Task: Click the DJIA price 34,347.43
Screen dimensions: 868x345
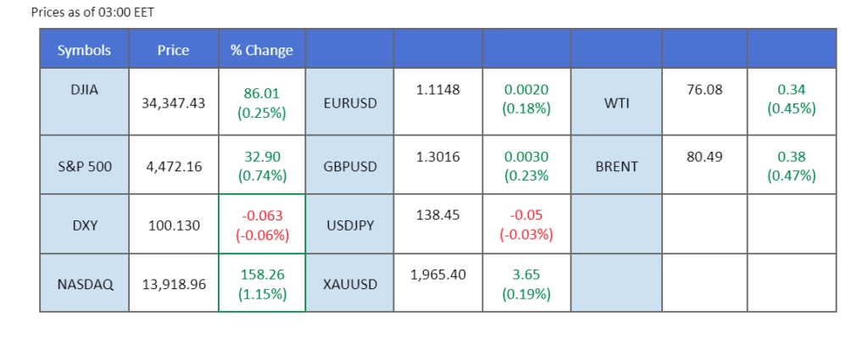Action: point(173,103)
